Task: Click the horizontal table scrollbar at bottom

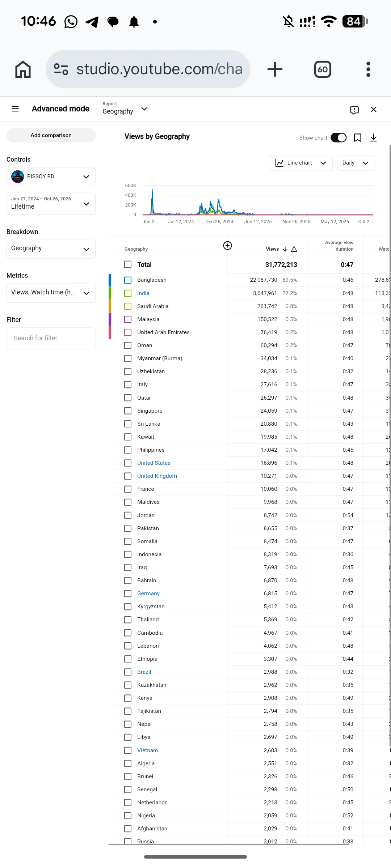Action: [229, 844]
